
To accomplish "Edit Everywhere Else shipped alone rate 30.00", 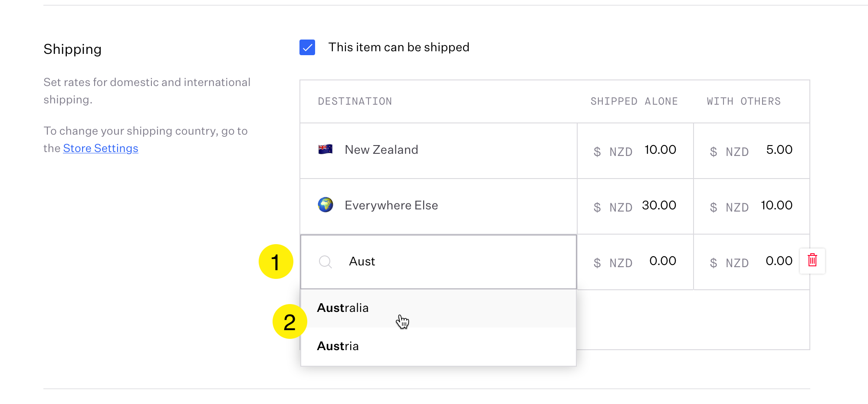I will (659, 205).
